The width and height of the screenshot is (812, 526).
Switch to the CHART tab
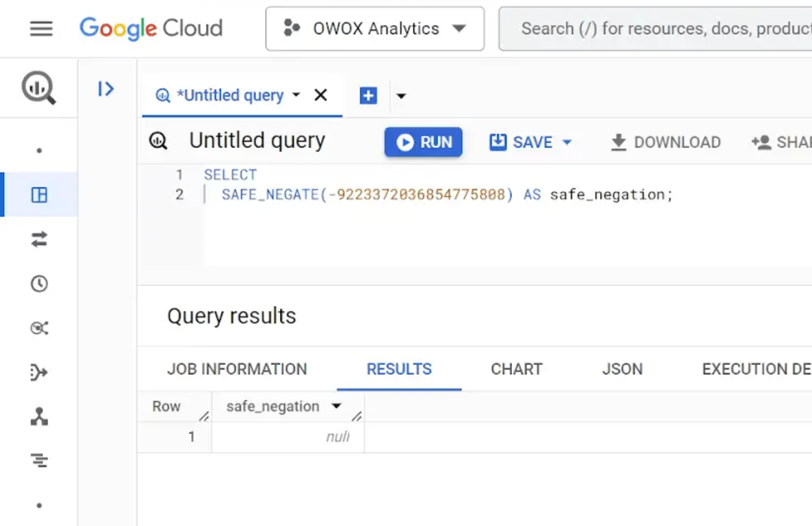[517, 369]
